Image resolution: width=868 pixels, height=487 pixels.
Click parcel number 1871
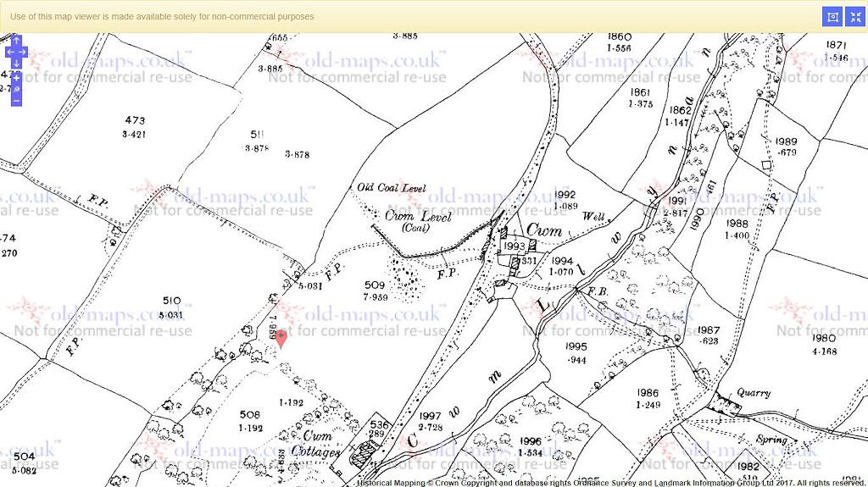(x=836, y=45)
